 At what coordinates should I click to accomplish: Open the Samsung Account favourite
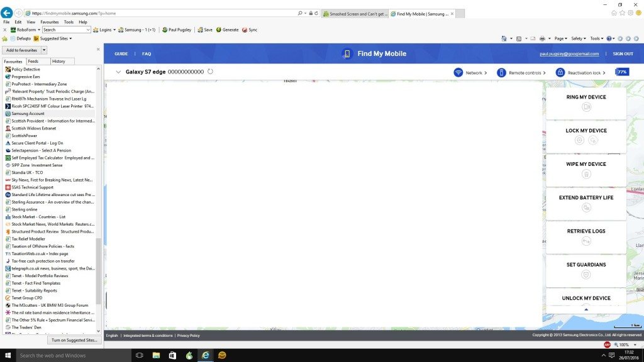pyautogui.click(x=28, y=114)
